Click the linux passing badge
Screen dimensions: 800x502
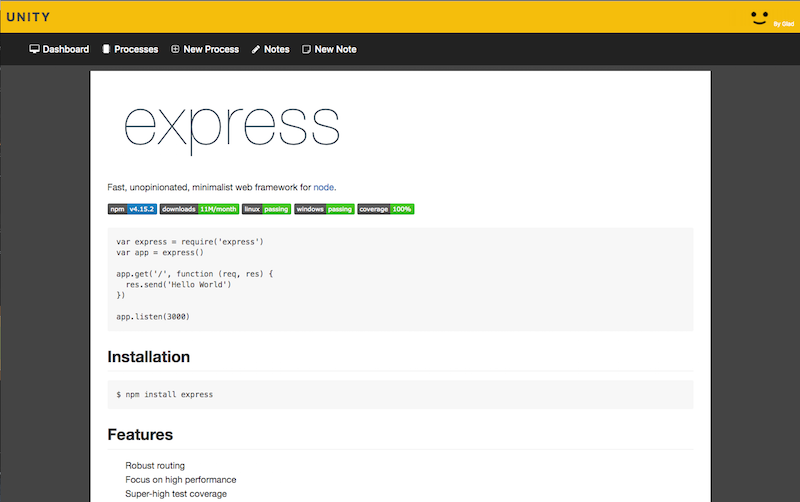pos(266,209)
